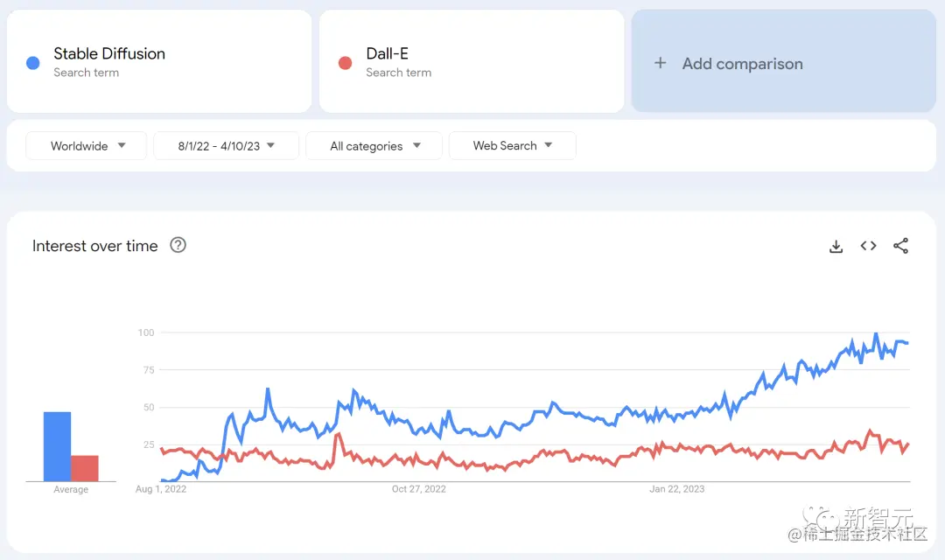The width and height of the screenshot is (945, 560).
Task: Click the blue dot beside Stable Diffusion
Action: (33, 63)
